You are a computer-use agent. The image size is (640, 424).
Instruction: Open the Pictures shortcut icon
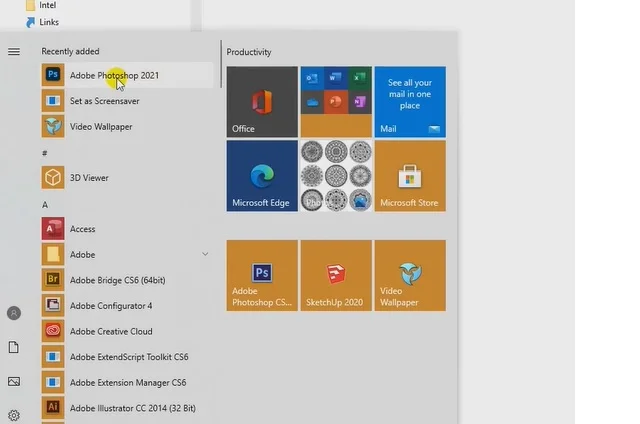14,382
